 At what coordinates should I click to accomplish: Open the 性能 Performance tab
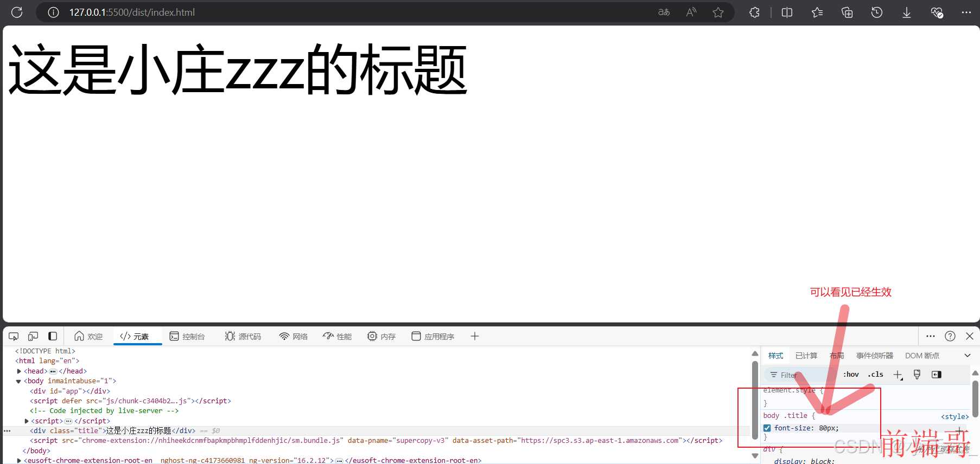[x=337, y=336]
